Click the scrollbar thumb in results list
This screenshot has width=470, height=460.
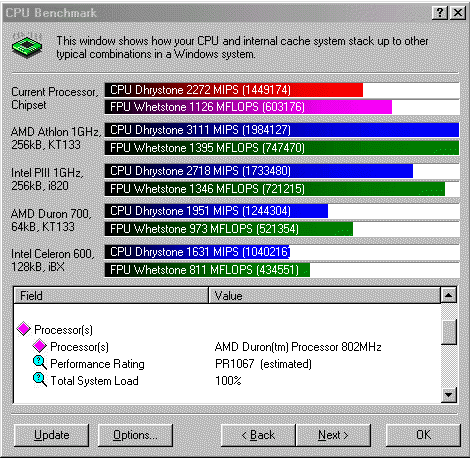448,332
